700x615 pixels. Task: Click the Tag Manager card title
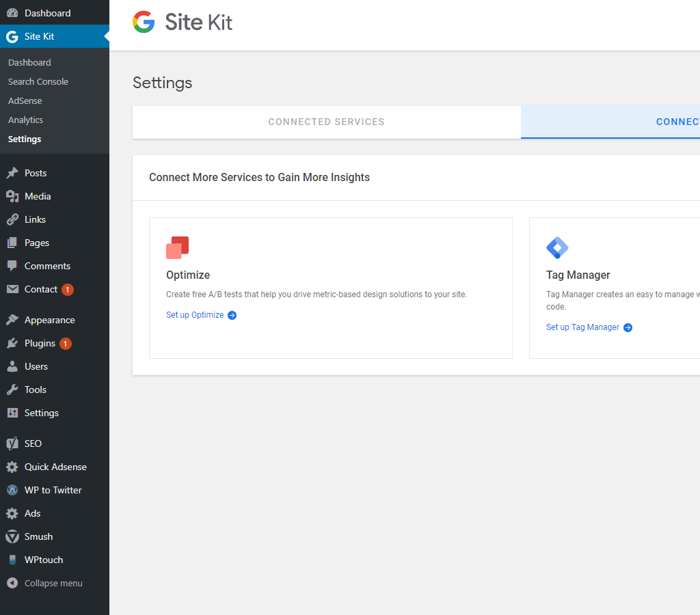578,275
